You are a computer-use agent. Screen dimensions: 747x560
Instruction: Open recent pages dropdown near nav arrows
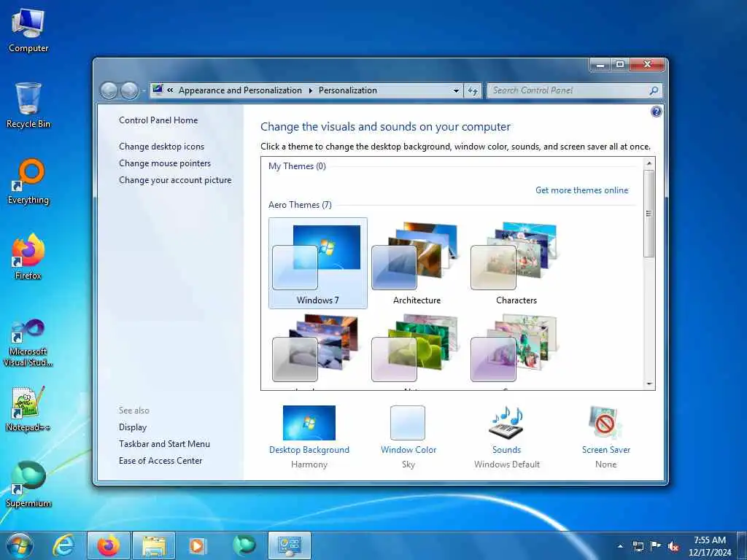144,90
